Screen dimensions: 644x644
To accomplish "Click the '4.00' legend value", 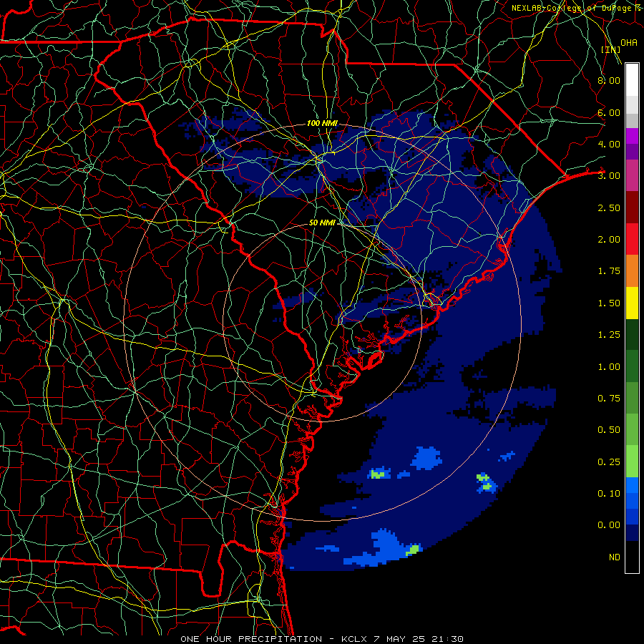I will (x=609, y=144).
